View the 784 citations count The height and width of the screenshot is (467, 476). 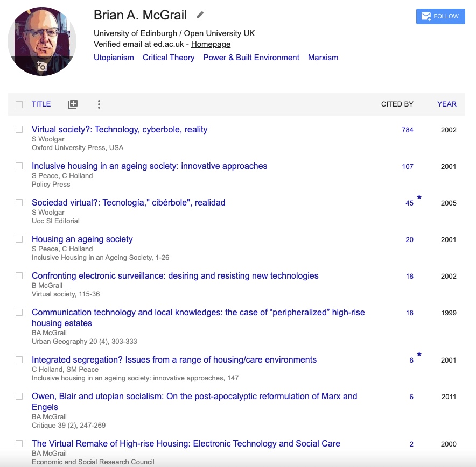(x=407, y=130)
